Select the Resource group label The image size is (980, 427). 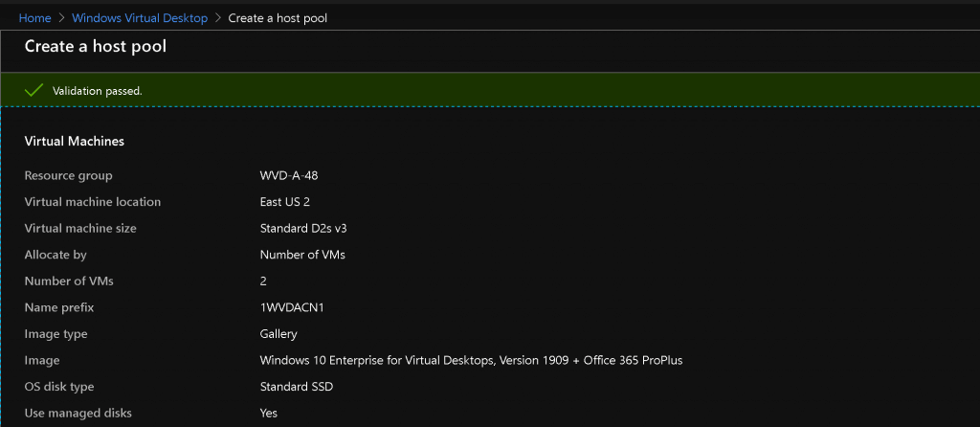click(69, 175)
